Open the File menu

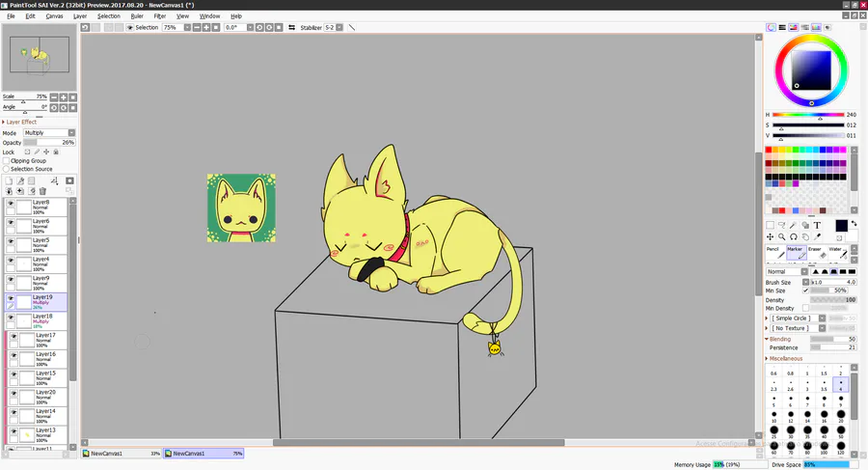click(11, 16)
